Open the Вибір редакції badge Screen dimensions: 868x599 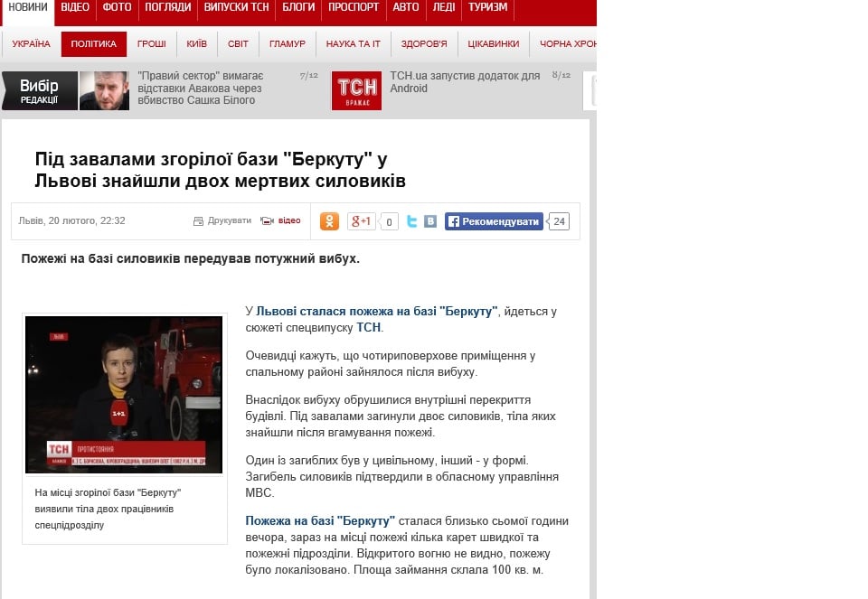coord(39,90)
